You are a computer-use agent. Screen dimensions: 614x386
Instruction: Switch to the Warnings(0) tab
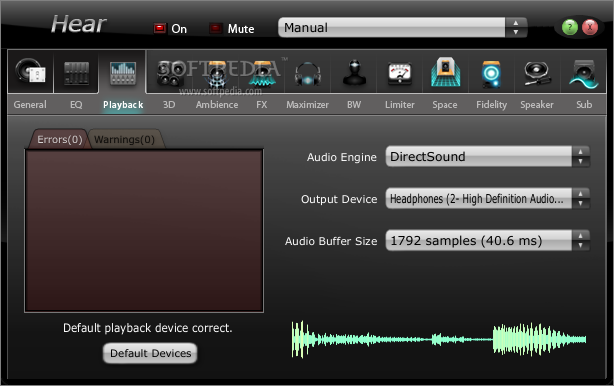point(125,139)
